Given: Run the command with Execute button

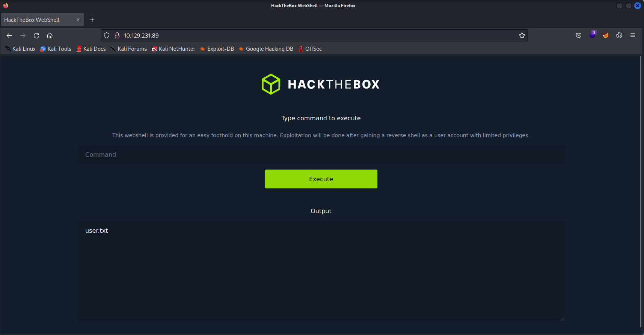Looking at the screenshot, I should (321, 179).
